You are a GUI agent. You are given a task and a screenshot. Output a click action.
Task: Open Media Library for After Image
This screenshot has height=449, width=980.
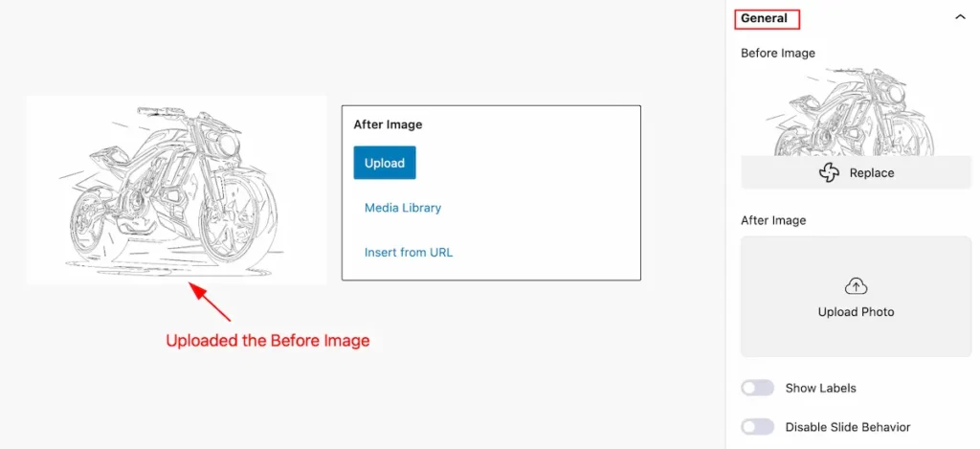403,208
